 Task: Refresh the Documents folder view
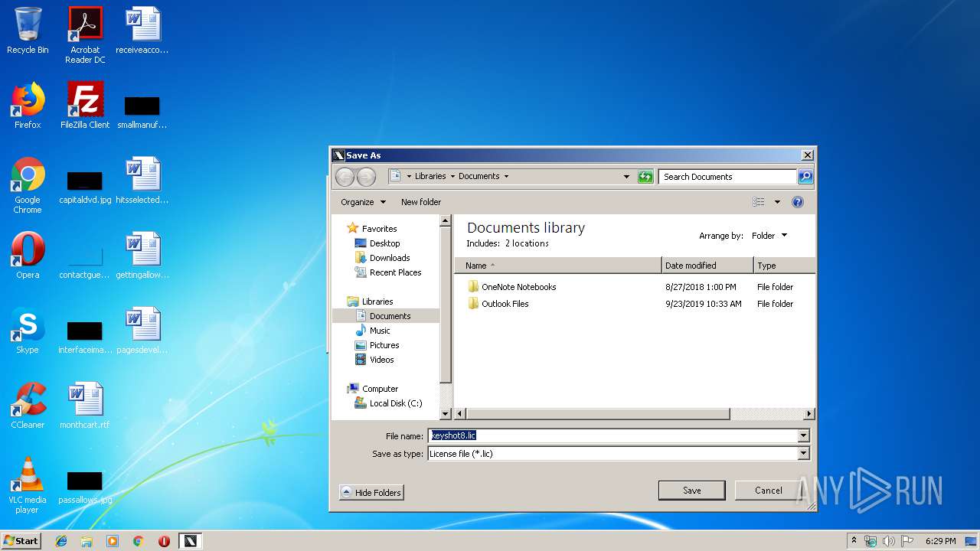[x=645, y=177]
